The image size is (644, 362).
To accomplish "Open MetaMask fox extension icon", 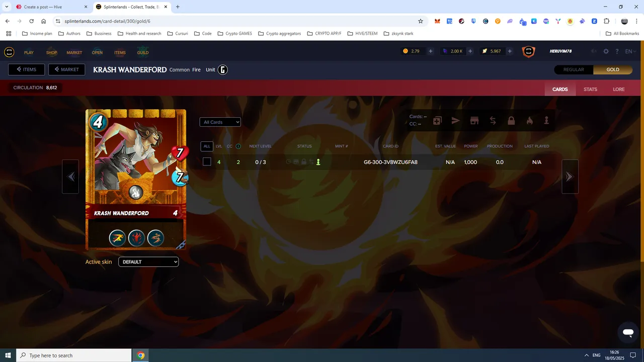I will (x=438, y=21).
